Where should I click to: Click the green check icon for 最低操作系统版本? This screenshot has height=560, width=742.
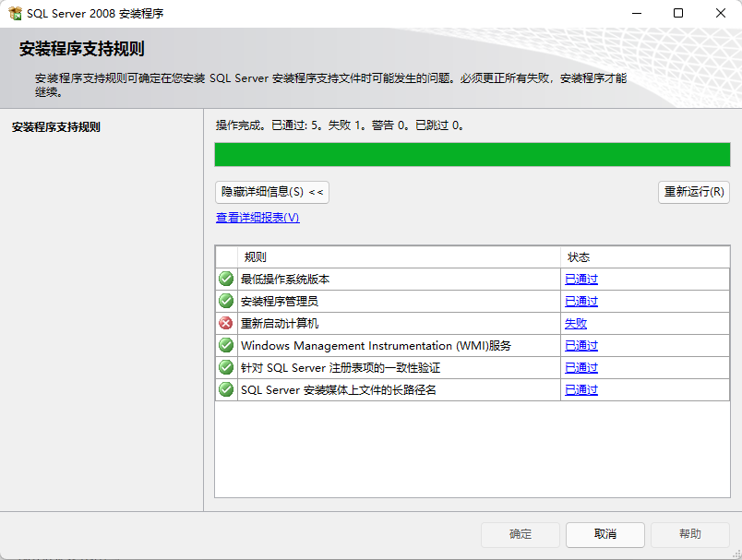click(x=226, y=279)
